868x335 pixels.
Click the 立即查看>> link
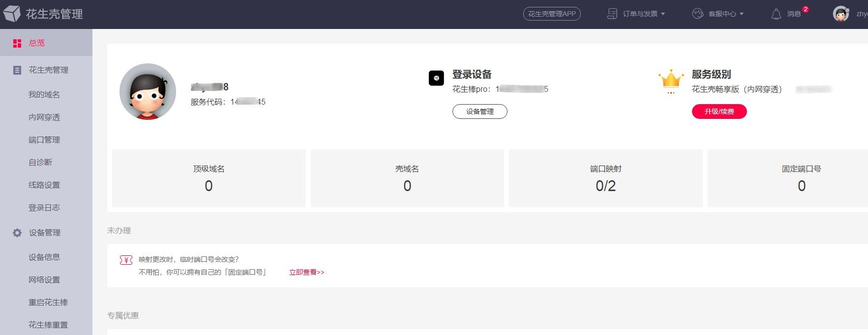click(307, 272)
